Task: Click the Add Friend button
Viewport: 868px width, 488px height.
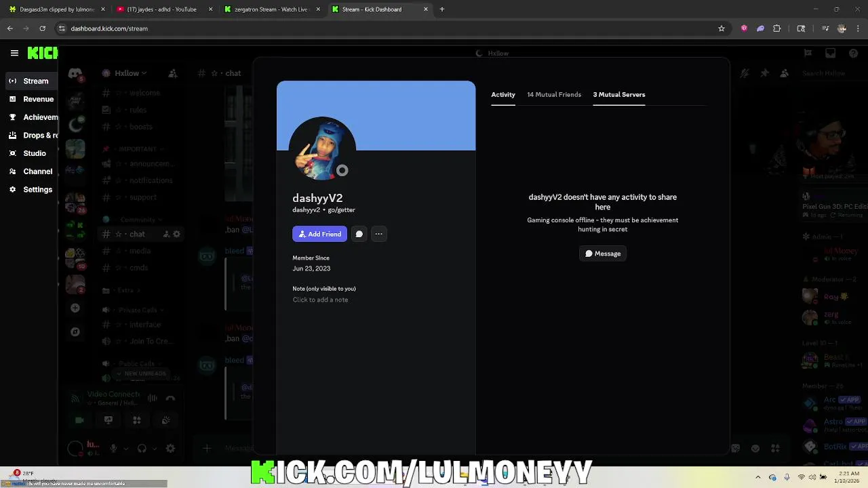Action: point(319,234)
